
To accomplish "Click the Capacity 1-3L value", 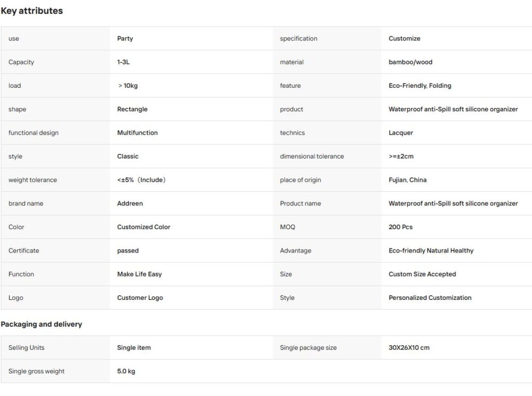I will click(124, 62).
